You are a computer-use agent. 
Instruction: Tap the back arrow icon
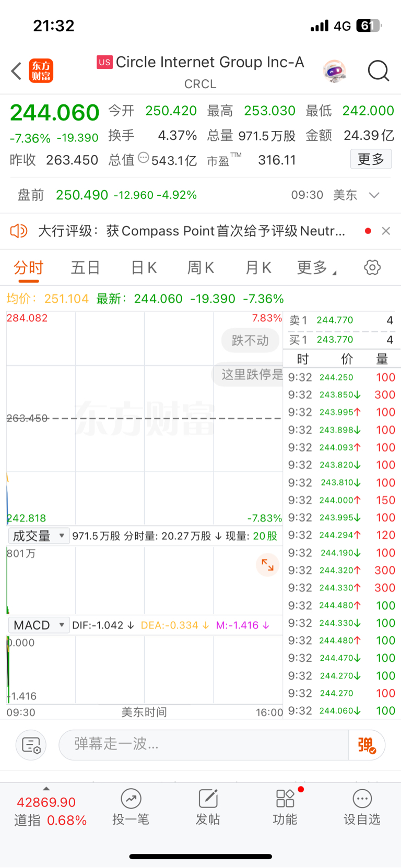(17, 71)
